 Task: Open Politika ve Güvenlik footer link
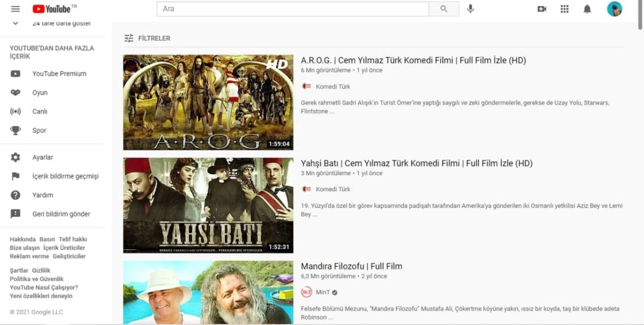coord(36,279)
